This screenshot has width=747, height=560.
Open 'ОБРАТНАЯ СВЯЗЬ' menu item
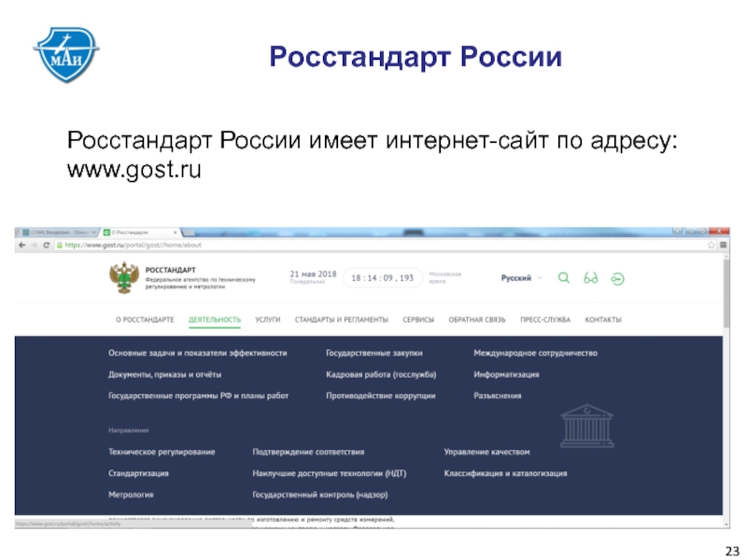(477, 320)
